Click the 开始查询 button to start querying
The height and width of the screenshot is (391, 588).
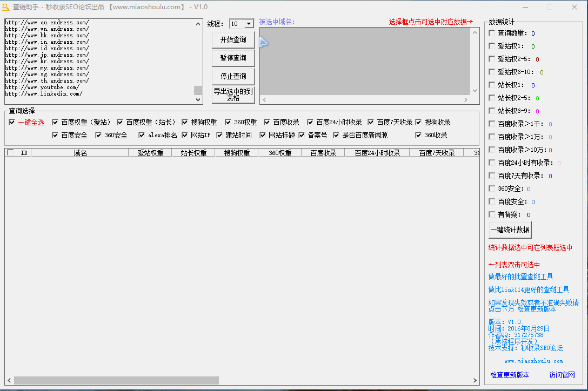[233, 39]
